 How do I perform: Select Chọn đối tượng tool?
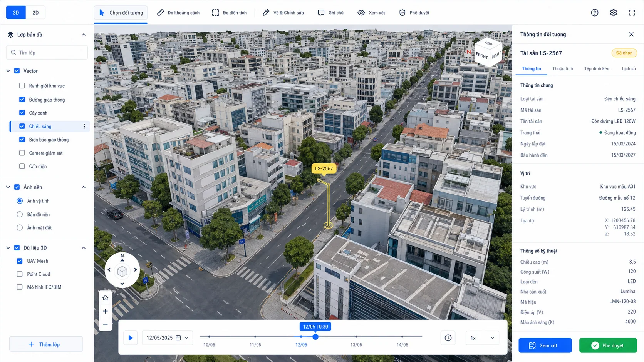pos(121,13)
